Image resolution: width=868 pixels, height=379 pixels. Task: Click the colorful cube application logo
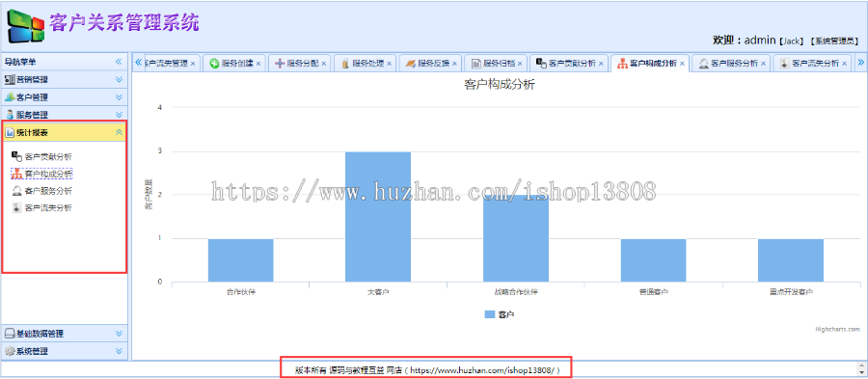point(25,26)
